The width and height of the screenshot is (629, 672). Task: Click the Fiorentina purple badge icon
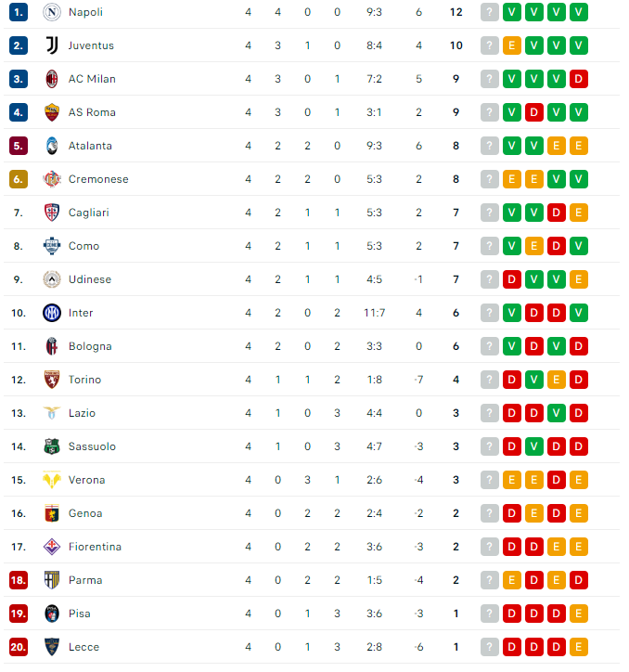[52, 547]
